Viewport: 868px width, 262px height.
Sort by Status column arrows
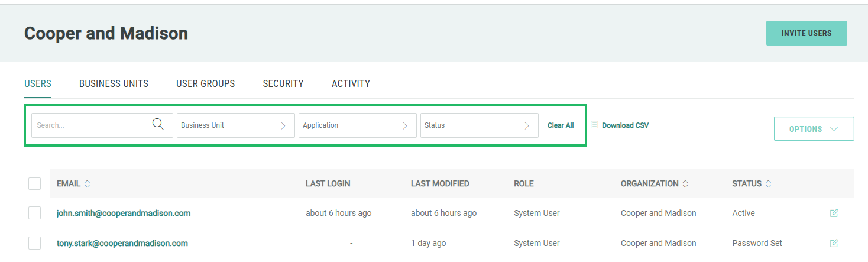(768, 184)
